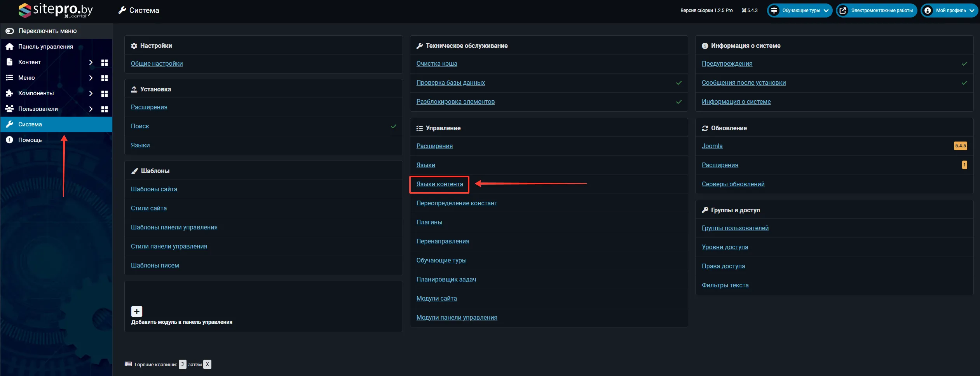Screen dimensions: 980x376
Task: Select Система in the sidebar menu
Action: (x=30, y=124)
